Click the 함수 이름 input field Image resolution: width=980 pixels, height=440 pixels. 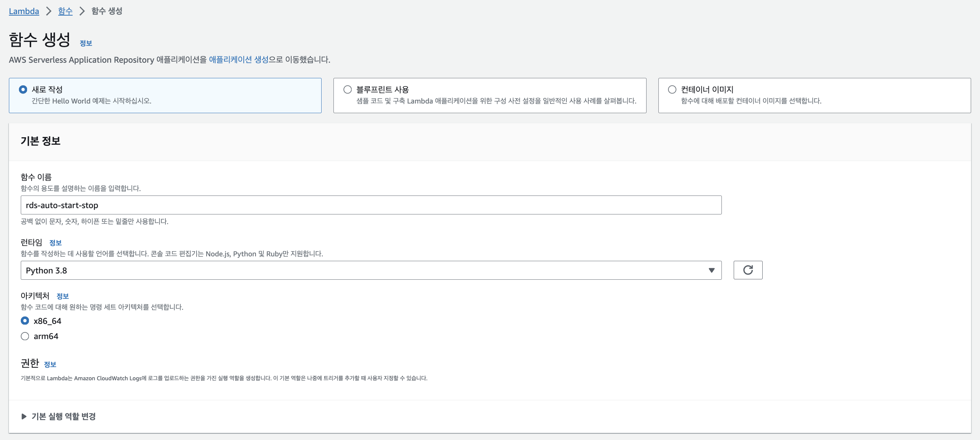point(371,205)
